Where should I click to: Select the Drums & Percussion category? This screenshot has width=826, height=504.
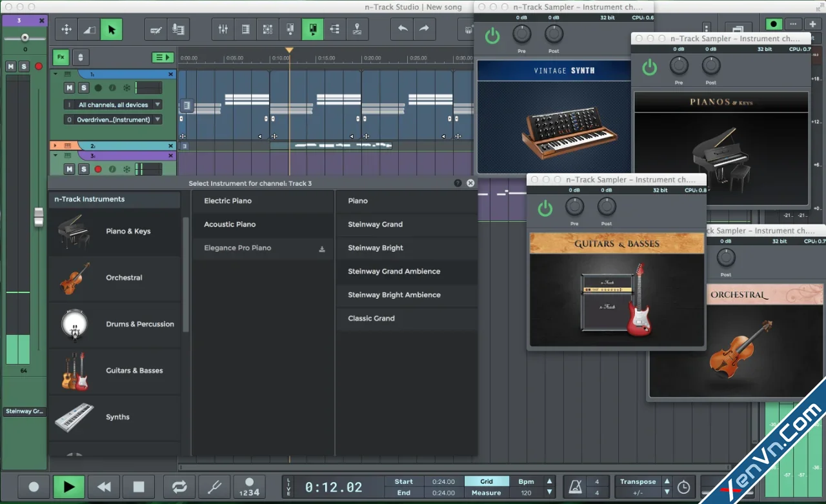point(114,325)
